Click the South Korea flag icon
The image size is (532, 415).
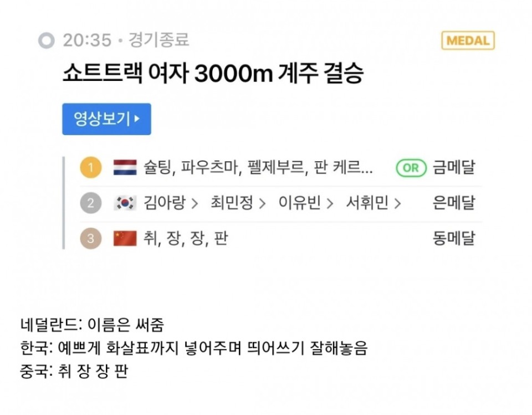125,203
